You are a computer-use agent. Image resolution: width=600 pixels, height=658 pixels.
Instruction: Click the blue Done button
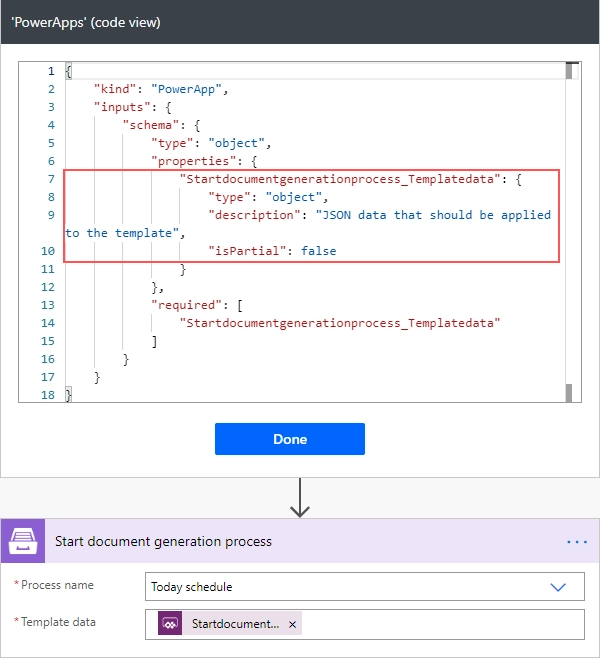[x=290, y=439]
